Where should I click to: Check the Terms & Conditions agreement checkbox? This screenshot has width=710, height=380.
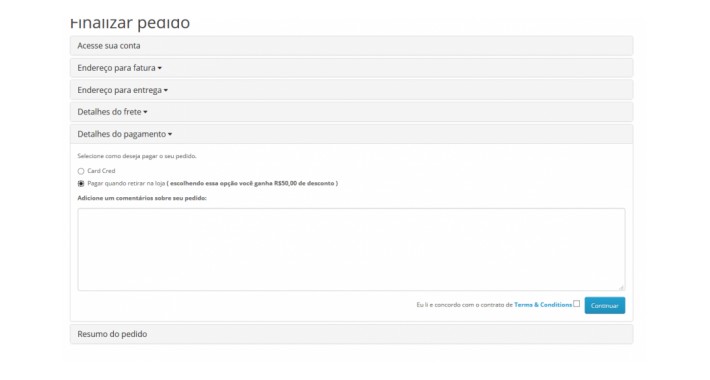pyautogui.click(x=576, y=303)
